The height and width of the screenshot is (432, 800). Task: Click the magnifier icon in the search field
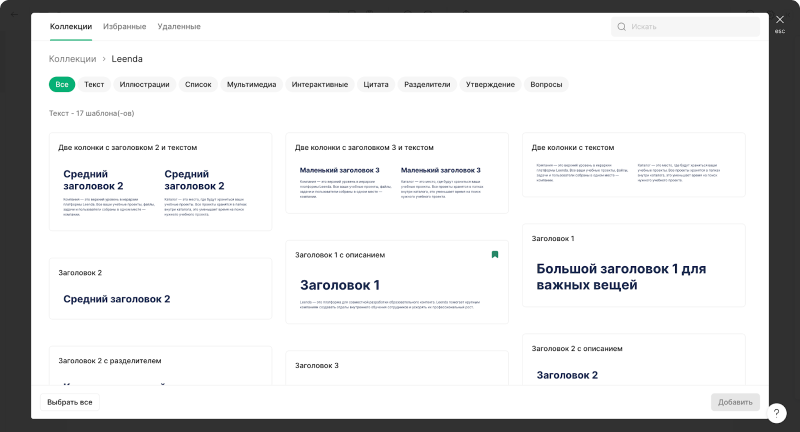pyautogui.click(x=621, y=27)
